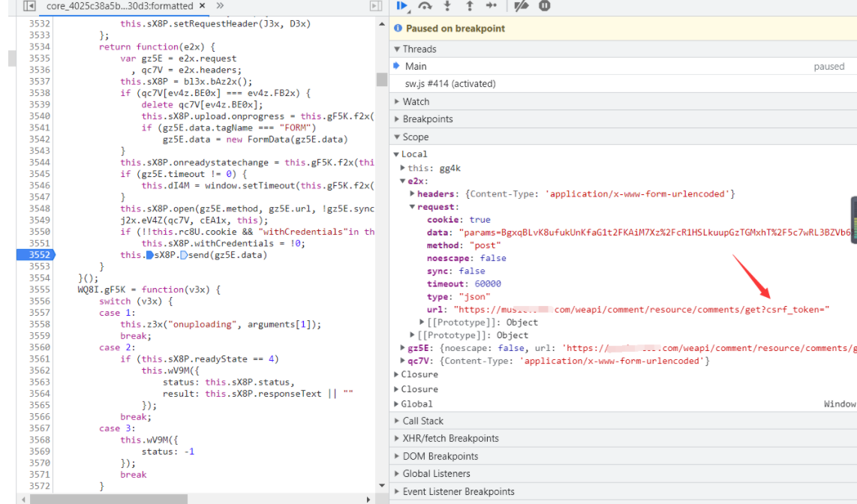857x504 pixels.
Task: Step into next function call
Action: 447,6
